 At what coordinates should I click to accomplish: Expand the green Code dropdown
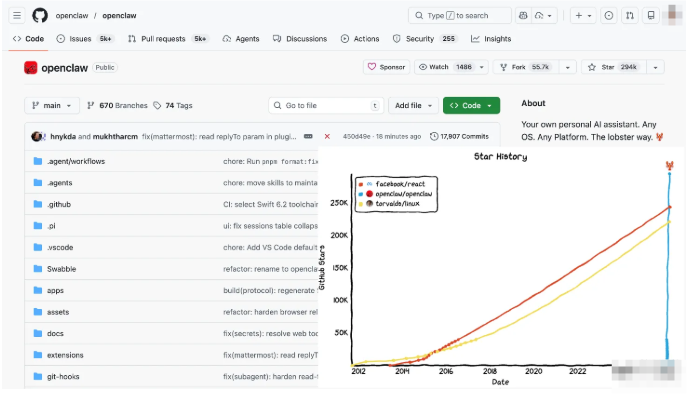471,105
